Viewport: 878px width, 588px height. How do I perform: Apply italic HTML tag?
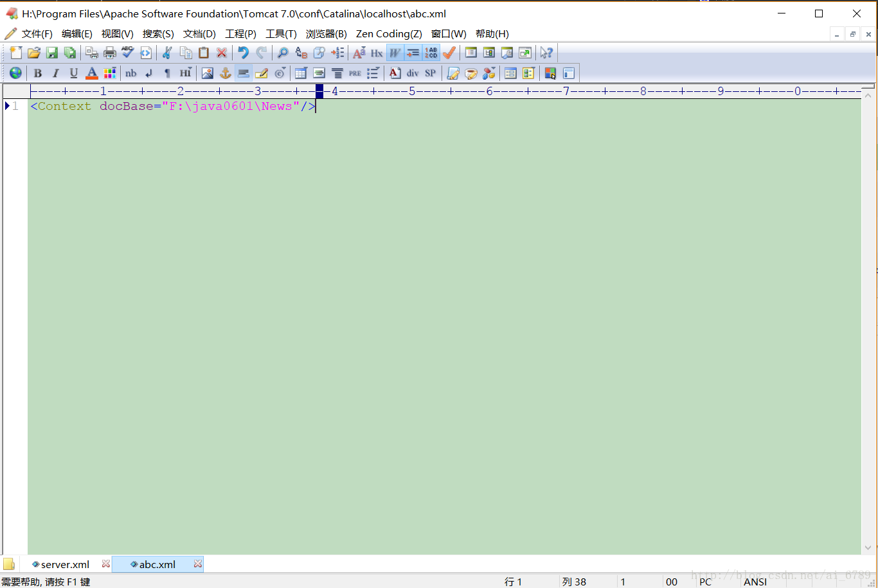(56, 73)
